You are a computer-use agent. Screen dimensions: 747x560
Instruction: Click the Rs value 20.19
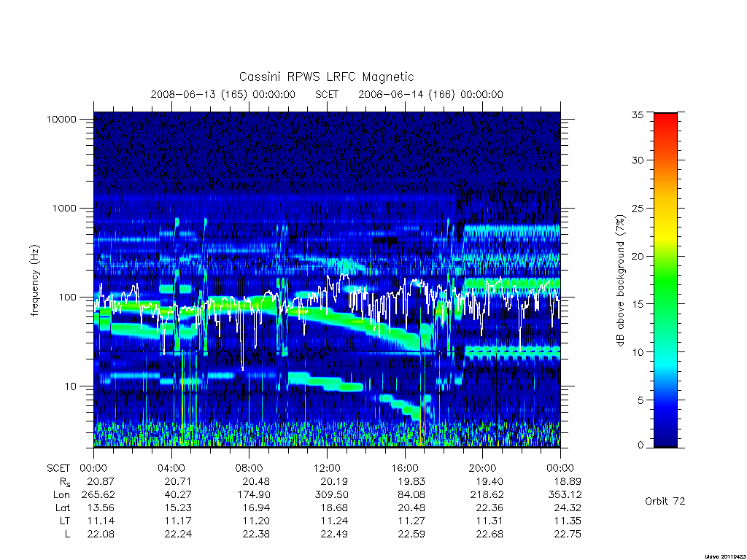334,481
